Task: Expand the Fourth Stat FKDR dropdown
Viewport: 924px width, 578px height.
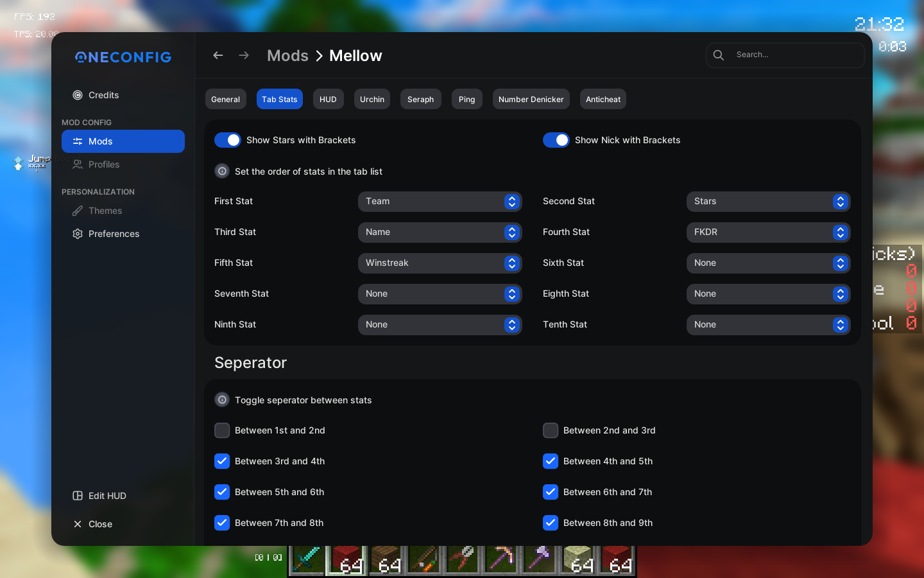Action: [x=769, y=232]
